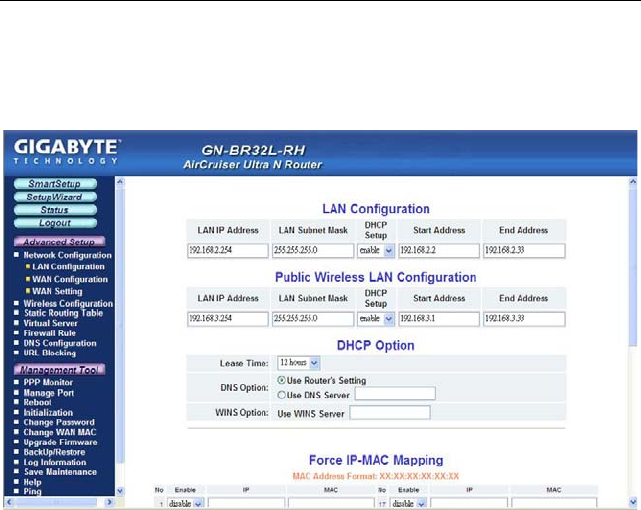This screenshot has height=510, width=641.
Task: Click IP field of mapping row 1
Action: click(x=246, y=503)
